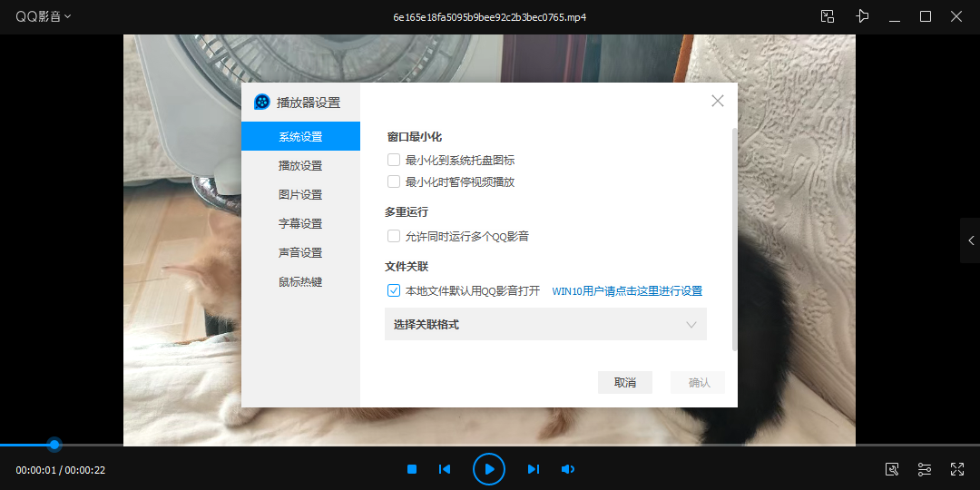Viewport: 980px width, 490px height.
Task: Switch to 字幕设置 tab
Action: coord(300,224)
